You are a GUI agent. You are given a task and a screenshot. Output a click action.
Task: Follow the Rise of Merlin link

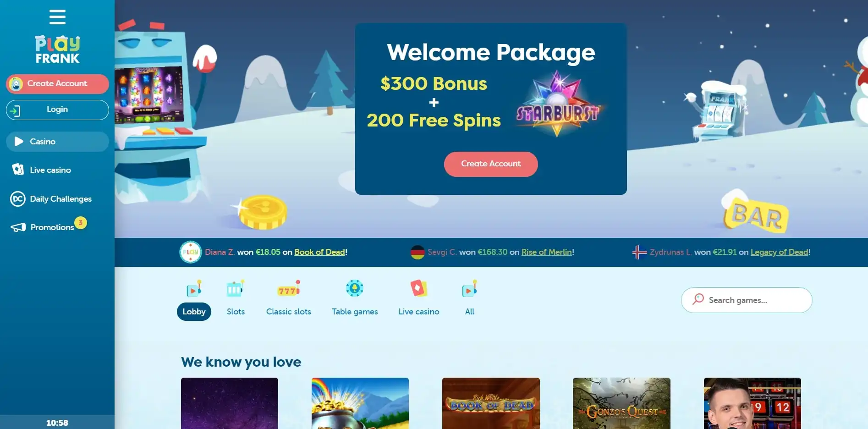tap(547, 252)
